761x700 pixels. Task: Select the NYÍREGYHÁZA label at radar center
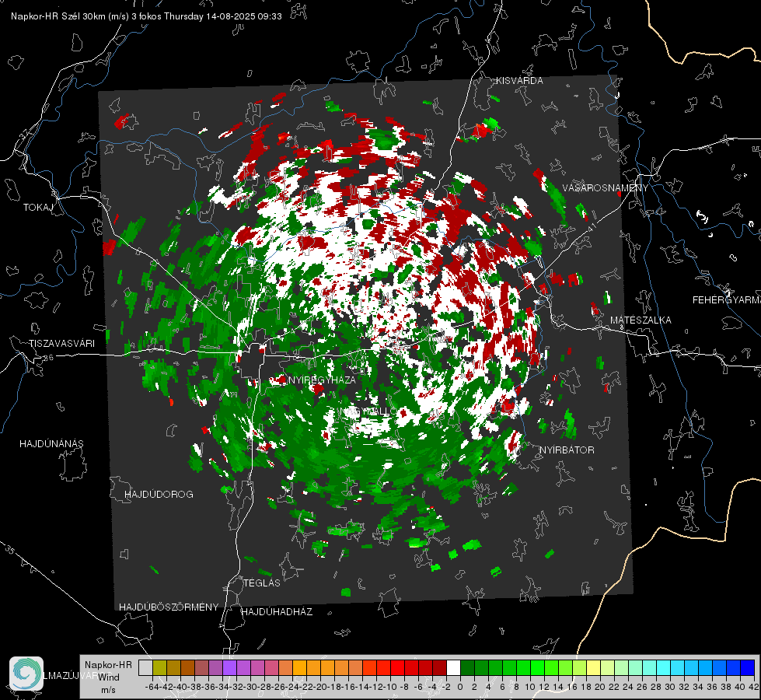pos(322,380)
